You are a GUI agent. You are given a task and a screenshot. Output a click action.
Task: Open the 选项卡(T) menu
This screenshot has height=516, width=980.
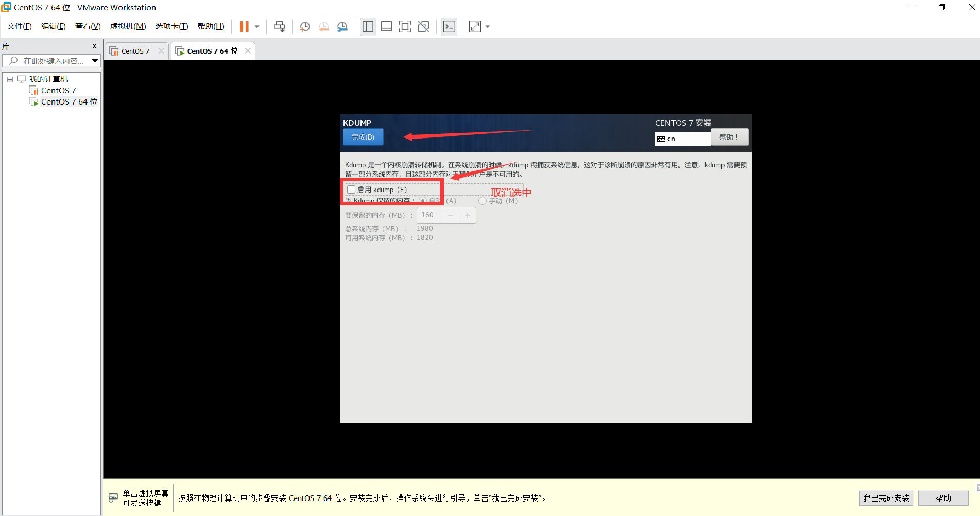(172, 26)
